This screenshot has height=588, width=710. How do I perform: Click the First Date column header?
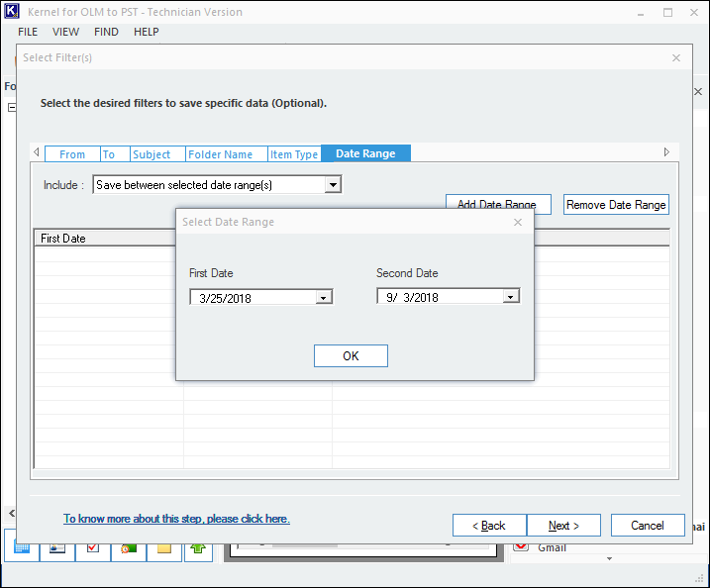tap(105, 239)
